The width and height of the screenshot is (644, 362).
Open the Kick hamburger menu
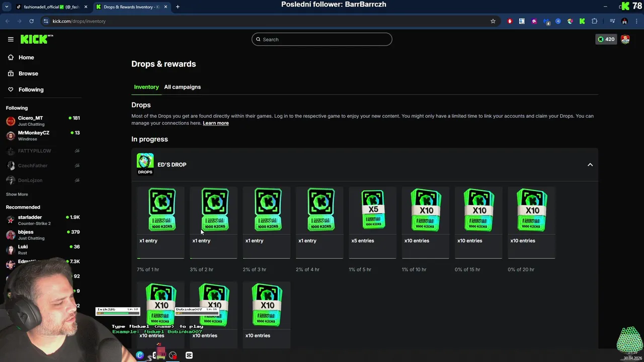click(11, 39)
